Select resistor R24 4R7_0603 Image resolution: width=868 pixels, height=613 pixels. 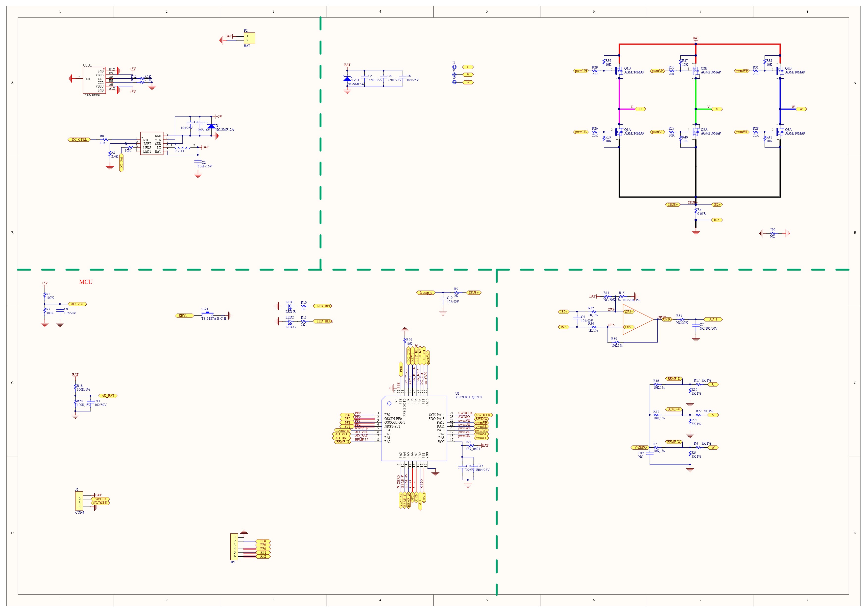coord(471,445)
